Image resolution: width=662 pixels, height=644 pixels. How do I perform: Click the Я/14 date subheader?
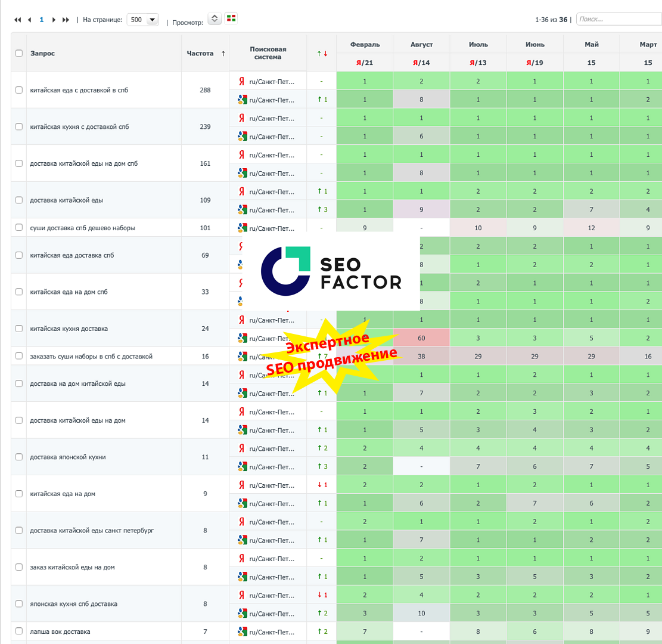click(x=421, y=63)
